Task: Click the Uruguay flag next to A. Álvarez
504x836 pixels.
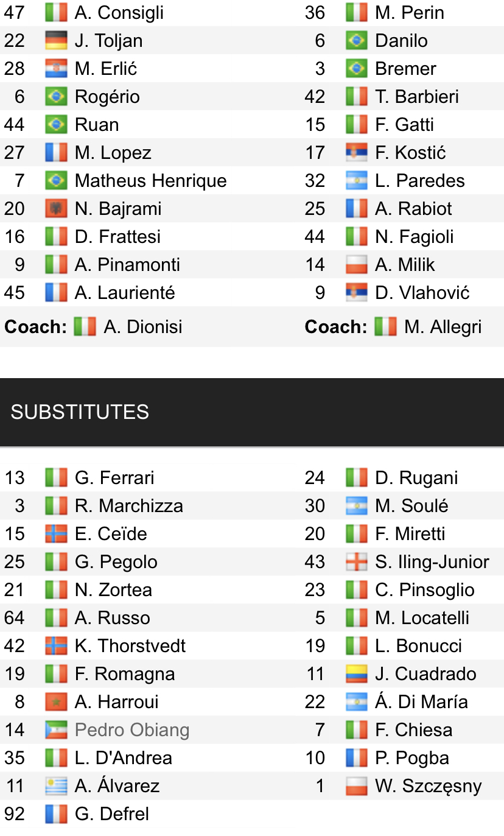Action: pos(56,786)
